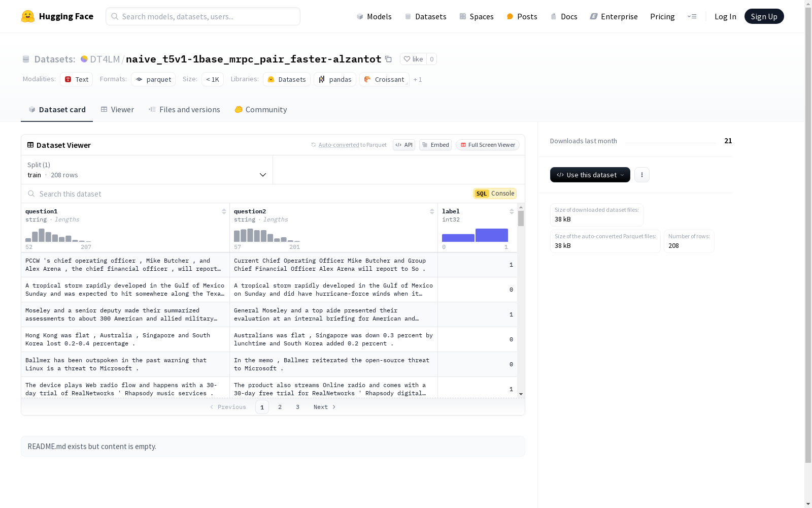Select current page 1 in pagination
Viewport: 812px width, 508px height.
tap(262, 407)
